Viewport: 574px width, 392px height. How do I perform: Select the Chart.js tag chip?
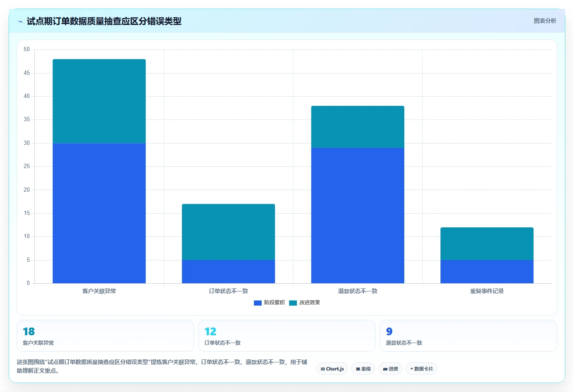332,369
